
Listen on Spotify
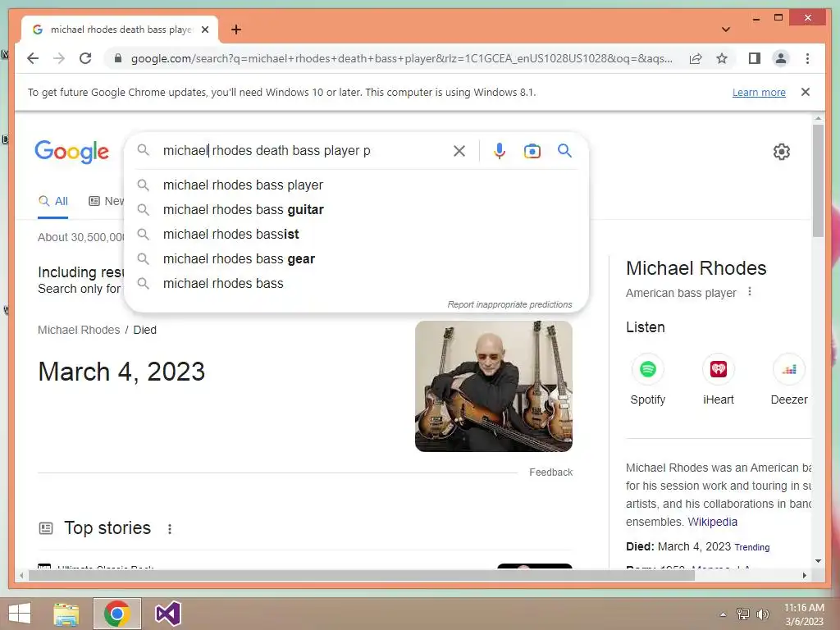click(648, 379)
